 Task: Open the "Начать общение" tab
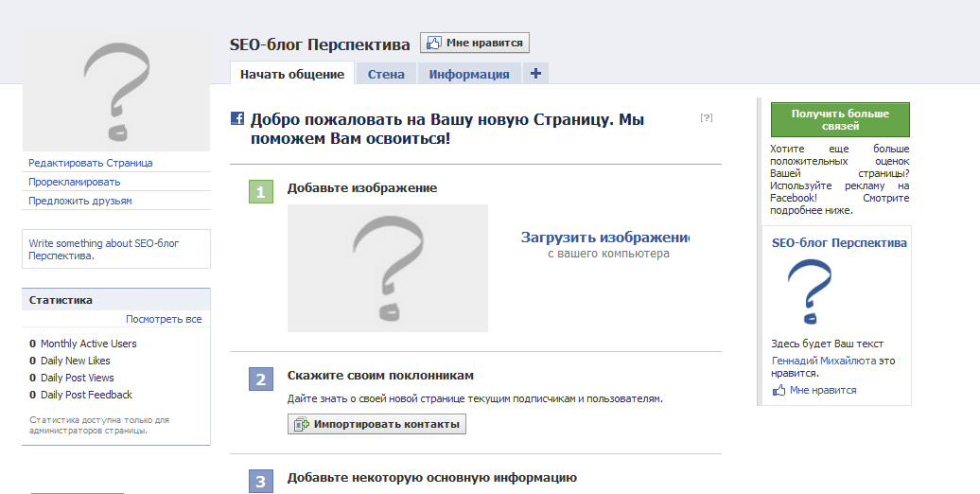(x=292, y=74)
